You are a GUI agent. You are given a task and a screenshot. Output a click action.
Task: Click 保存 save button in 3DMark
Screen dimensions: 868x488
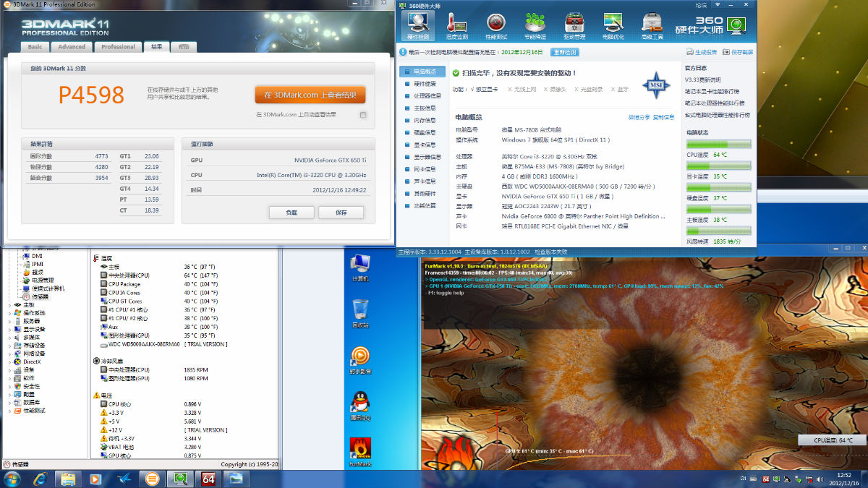[x=341, y=213]
